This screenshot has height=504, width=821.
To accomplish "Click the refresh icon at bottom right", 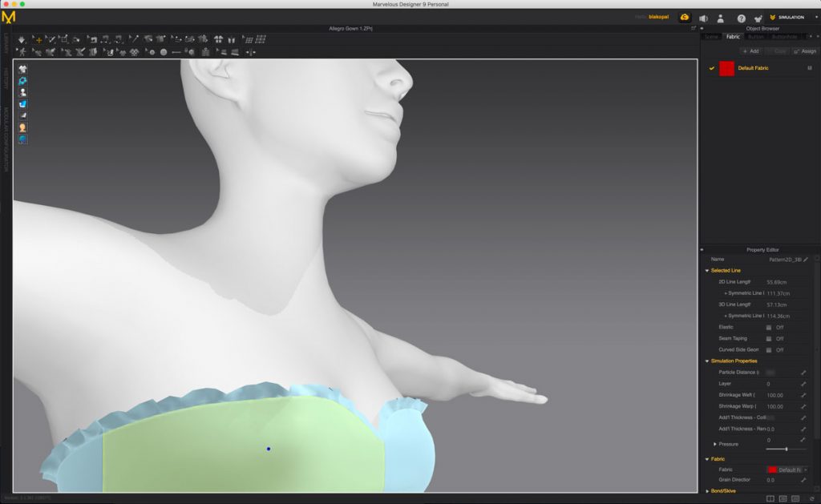I will coord(812,498).
